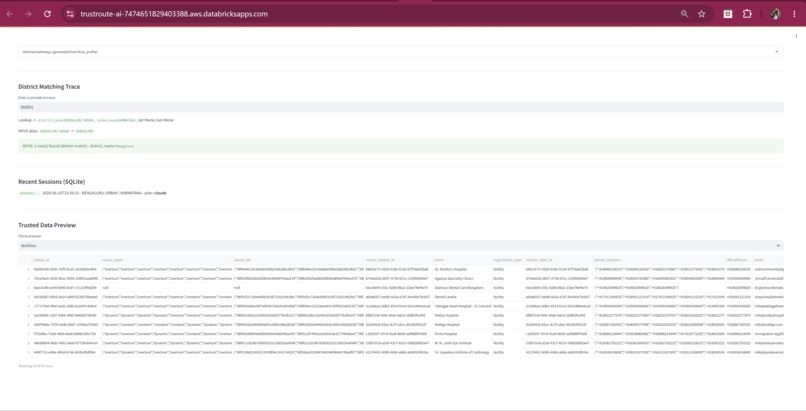Select the Dental Lavelle name cell
Viewport: 806px width, 411px height.
(462, 297)
